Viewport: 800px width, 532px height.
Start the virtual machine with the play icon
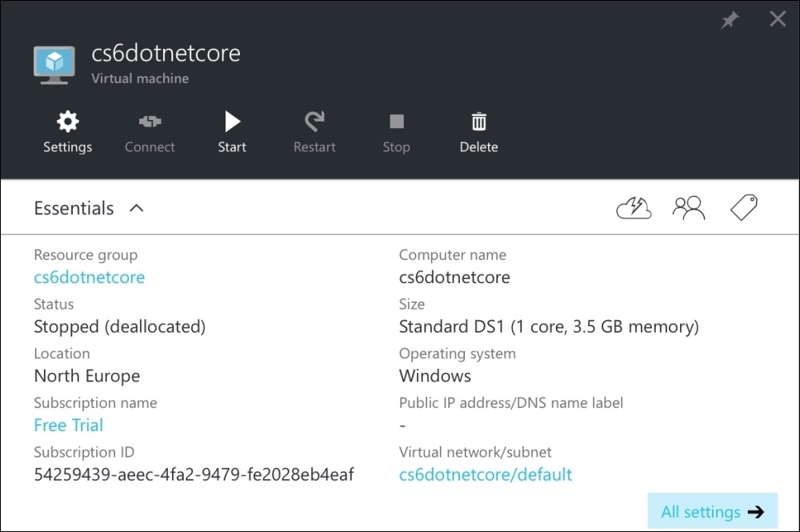(x=232, y=122)
